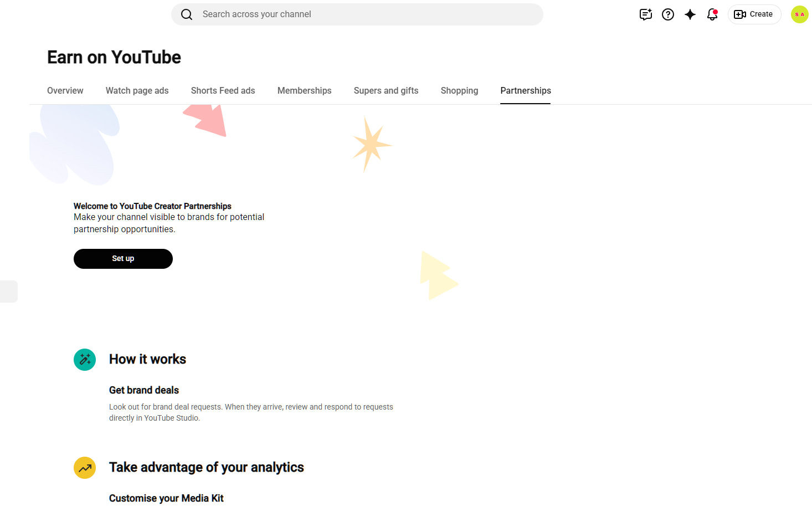The height and width of the screenshot is (506, 812).
Task: Open the Watch page ads tab
Action: click(137, 90)
